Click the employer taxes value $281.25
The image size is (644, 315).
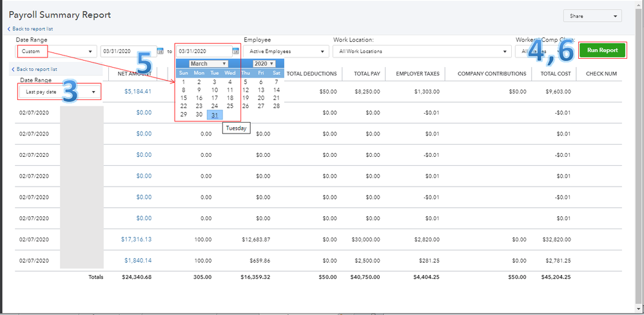pyautogui.click(x=429, y=261)
